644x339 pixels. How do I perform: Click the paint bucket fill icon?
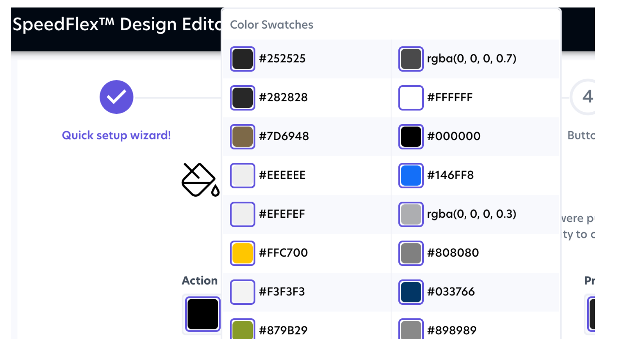pyautogui.click(x=200, y=180)
